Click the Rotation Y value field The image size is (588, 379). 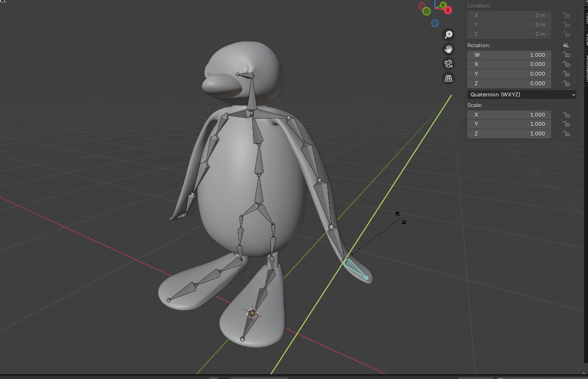(x=509, y=74)
